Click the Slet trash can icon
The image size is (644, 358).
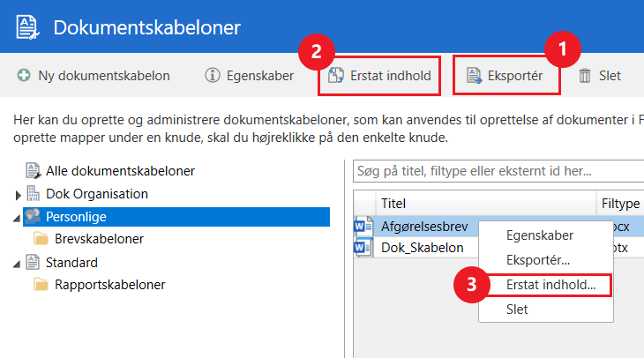click(x=585, y=76)
